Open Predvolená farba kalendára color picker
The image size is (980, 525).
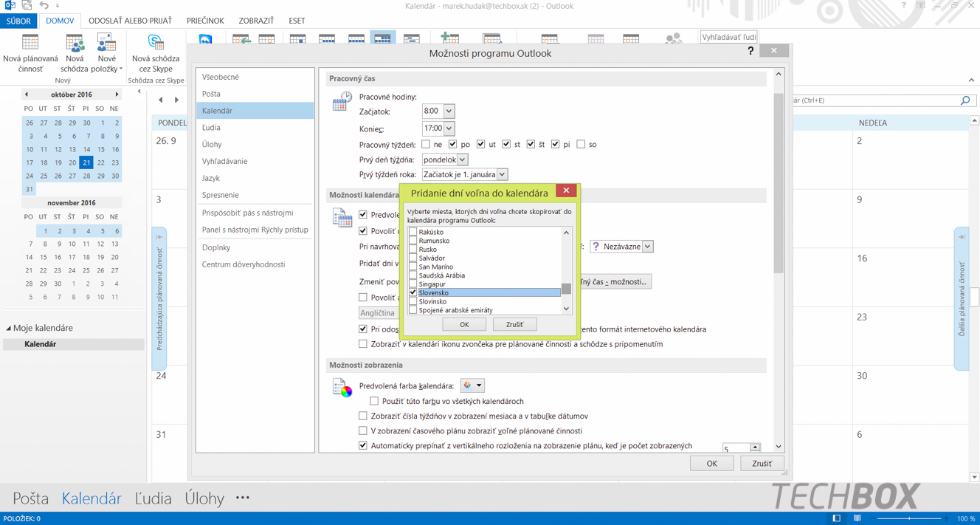coord(472,385)
